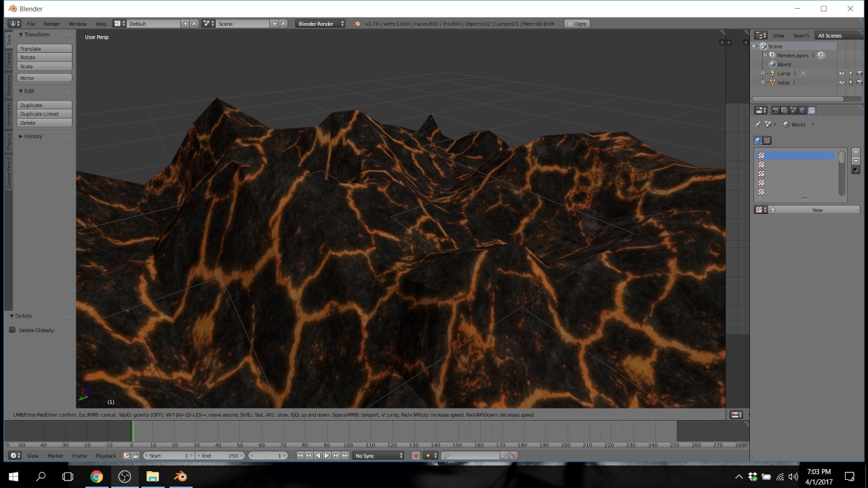
Task: Delete the Default screen layout
Action: tap(194, 24)
